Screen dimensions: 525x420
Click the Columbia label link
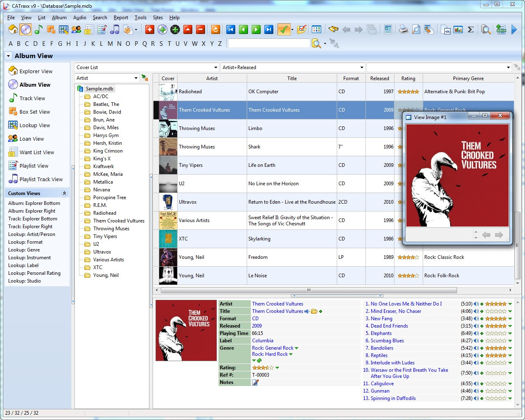(x=263, y=341)
